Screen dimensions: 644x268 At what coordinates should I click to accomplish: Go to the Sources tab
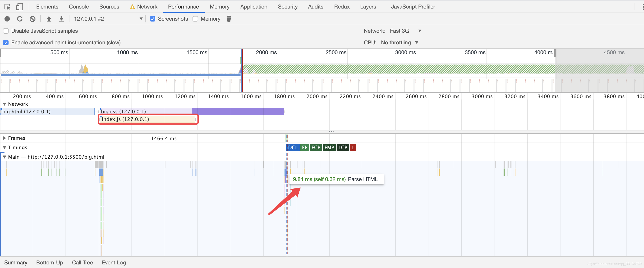coord(109,7)
